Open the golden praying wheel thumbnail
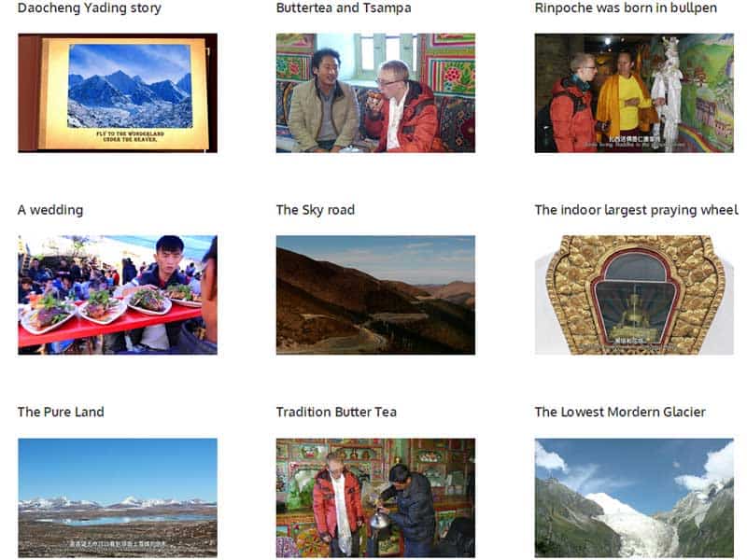Image resolution: width=747 pixels, height=560 pixels. (x=634, y=295)
